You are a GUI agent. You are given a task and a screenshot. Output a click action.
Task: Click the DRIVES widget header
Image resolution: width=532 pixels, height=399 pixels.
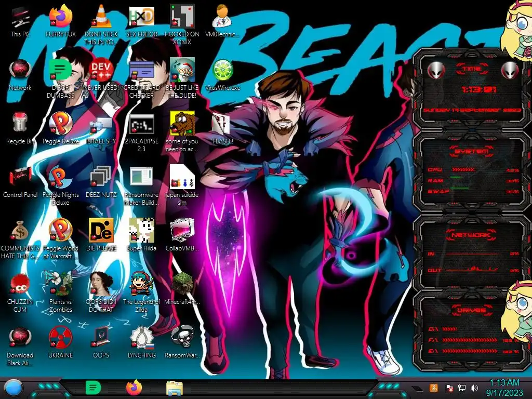pyautogui.click(x=471, y=310)
